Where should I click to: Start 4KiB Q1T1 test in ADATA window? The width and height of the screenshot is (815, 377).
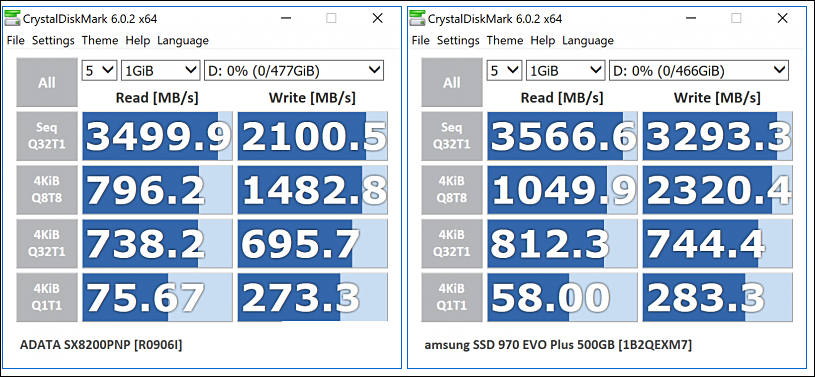click(47, 297)
